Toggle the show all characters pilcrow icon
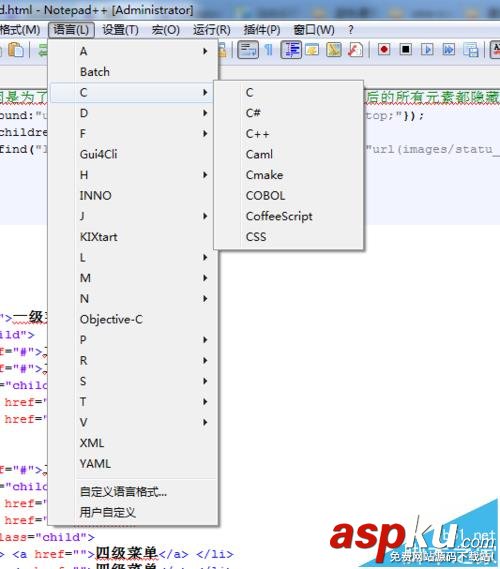500x569 pixels. click(269, 50)
